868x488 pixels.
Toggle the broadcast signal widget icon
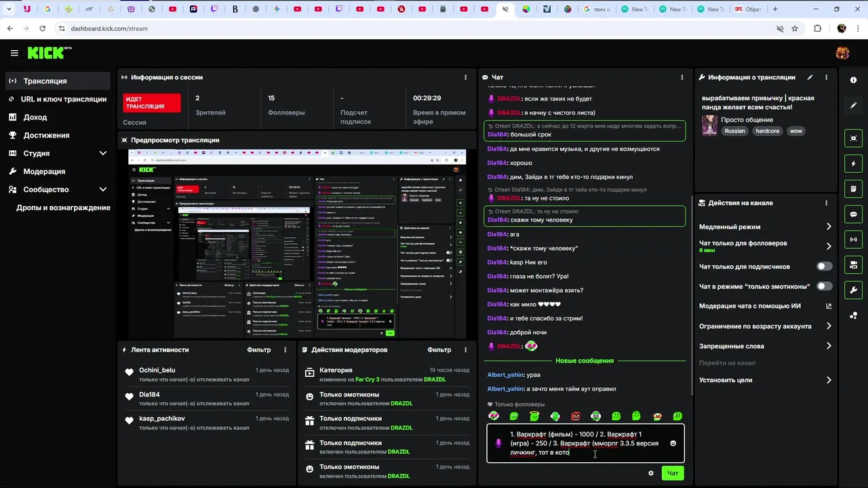click(853, 239)
